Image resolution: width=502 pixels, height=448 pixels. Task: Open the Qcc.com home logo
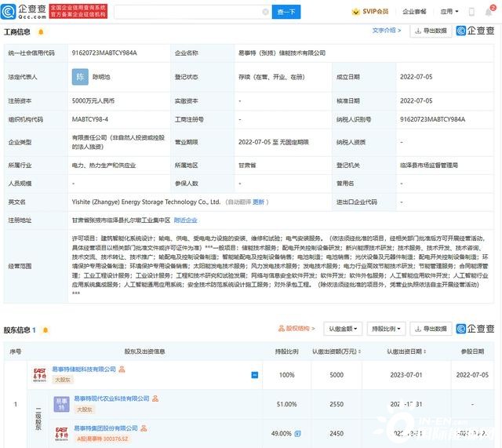(x=24, y=12)
